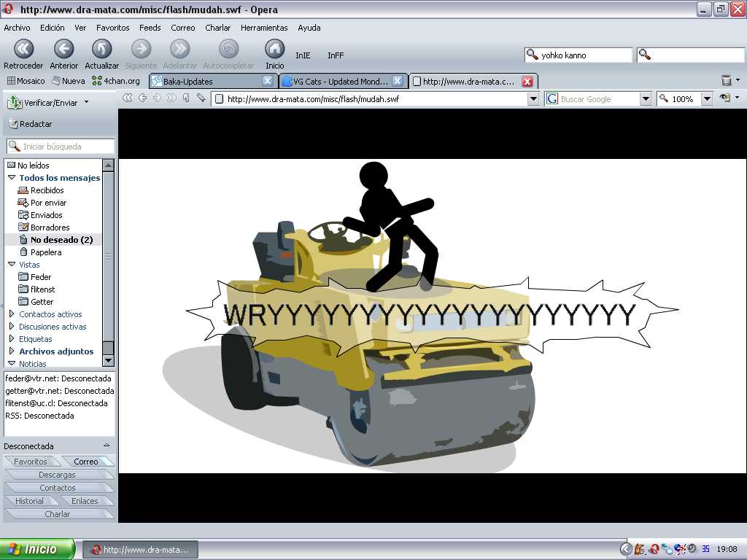This screenshot has width=747, height=560.
Task: Click the wand icon in address bar
Action: (x=201, y=98)
